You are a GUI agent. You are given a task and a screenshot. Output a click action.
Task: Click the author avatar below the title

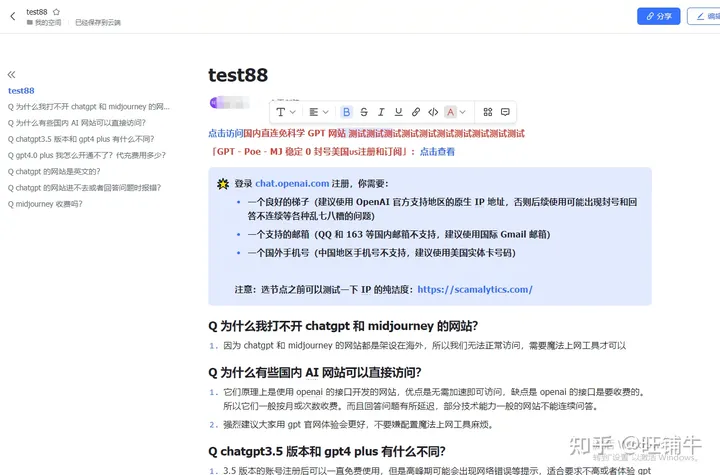215,103
